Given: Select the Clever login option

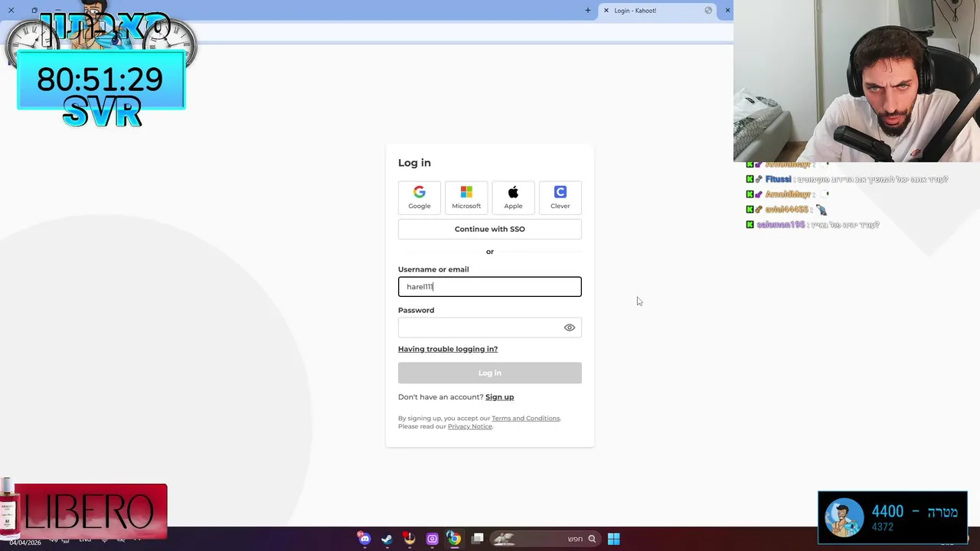Looking at the screenshot, I should tap(560, 197).
